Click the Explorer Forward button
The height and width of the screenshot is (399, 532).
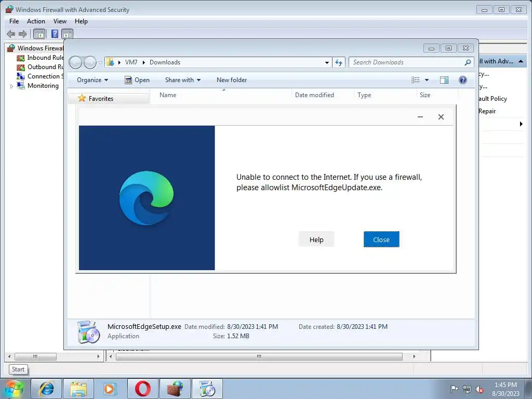[90, 62]
